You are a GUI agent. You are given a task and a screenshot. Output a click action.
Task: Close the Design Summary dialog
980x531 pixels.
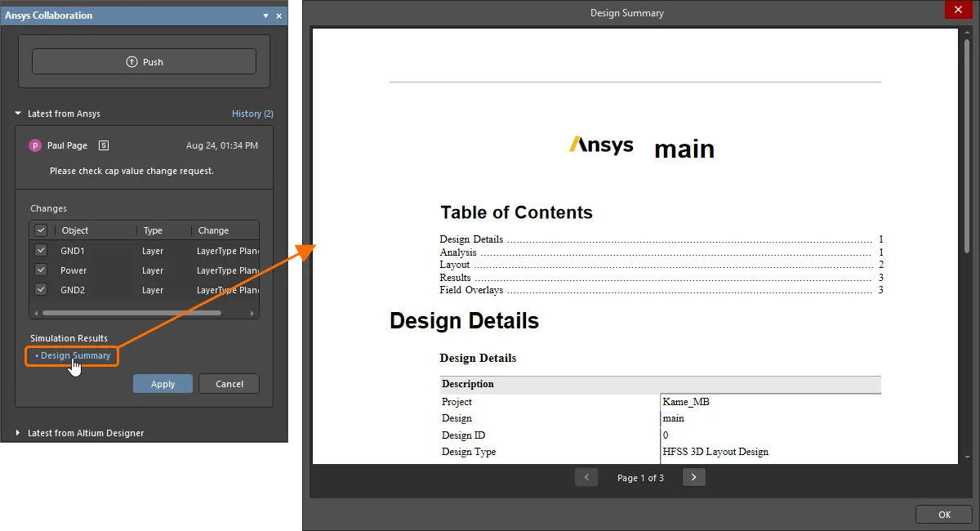click(x=957, y=10)
